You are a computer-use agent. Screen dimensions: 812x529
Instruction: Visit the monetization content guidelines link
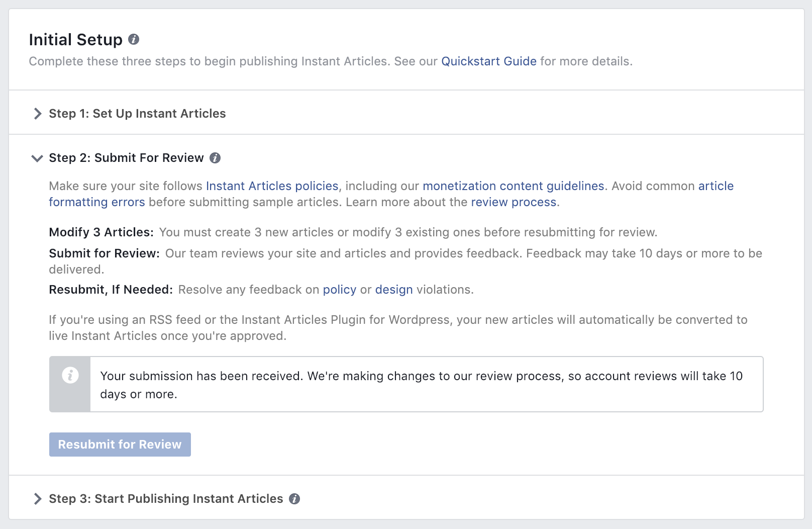point(513,186)
